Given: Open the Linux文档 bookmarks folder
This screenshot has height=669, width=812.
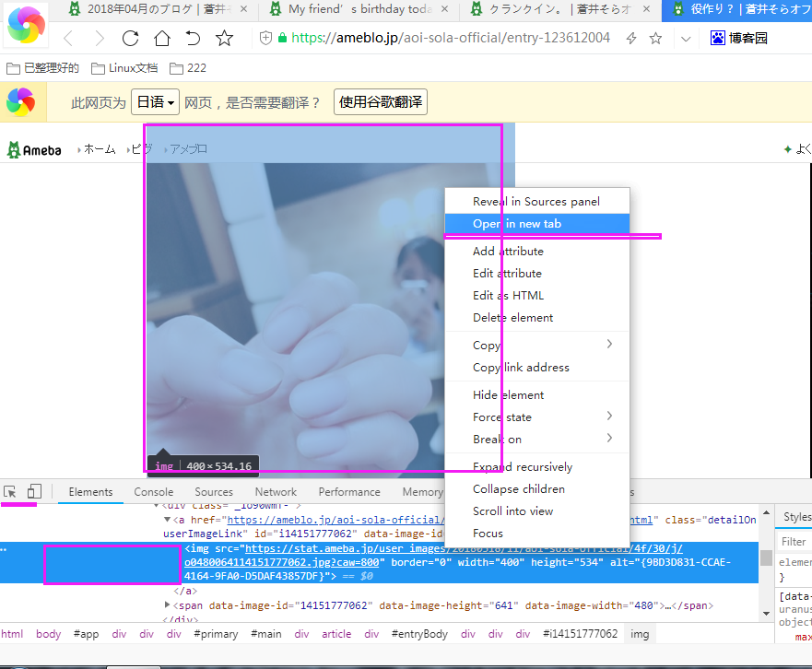Looking at the screenshot, I should pos(124,68).
